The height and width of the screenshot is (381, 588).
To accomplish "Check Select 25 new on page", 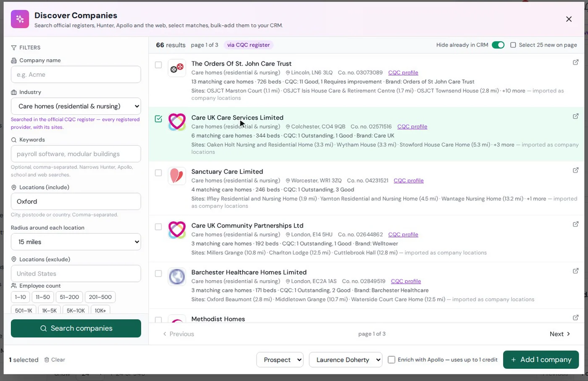I will 513,45.
